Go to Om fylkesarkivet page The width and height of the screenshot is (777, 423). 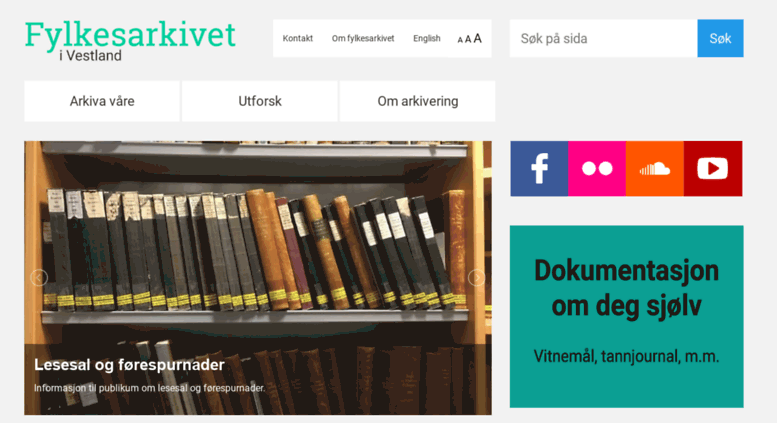pos(363,38)
